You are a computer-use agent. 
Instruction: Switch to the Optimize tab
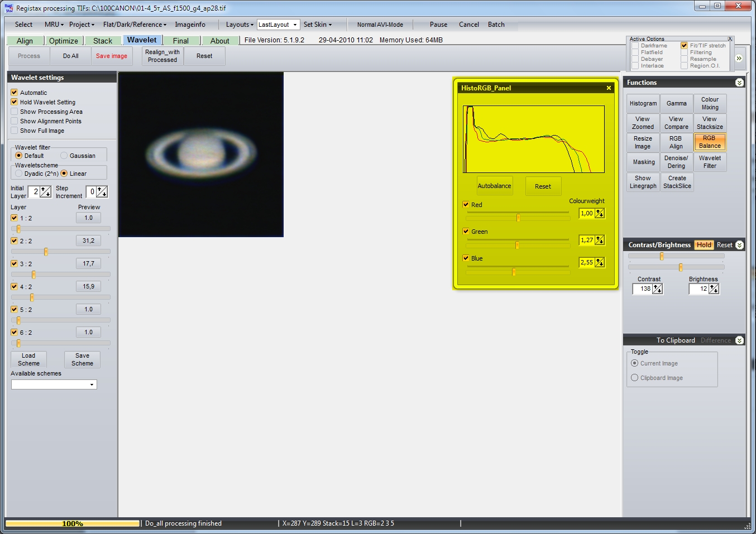(x=63, y=41)
